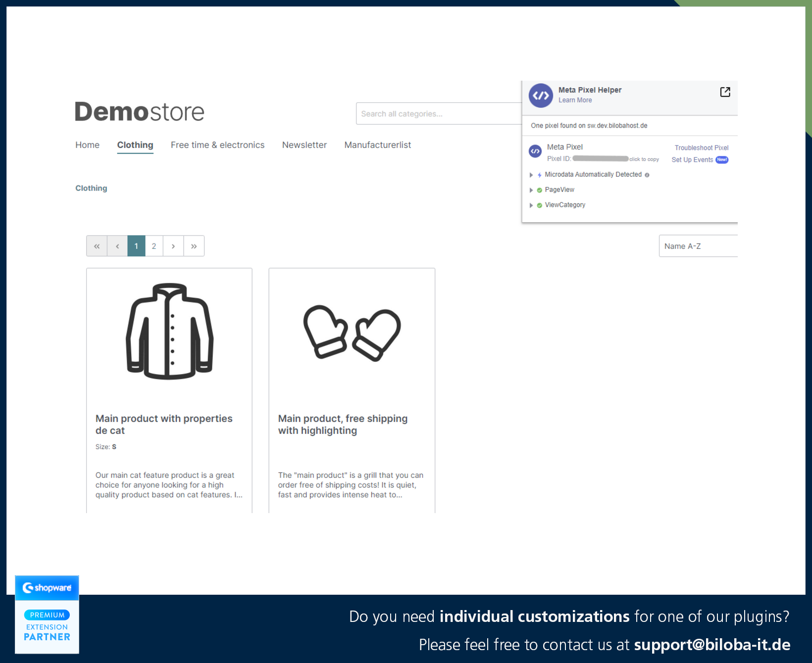
Task: Click the green check icon beside PageView
Action: point(540,190)
